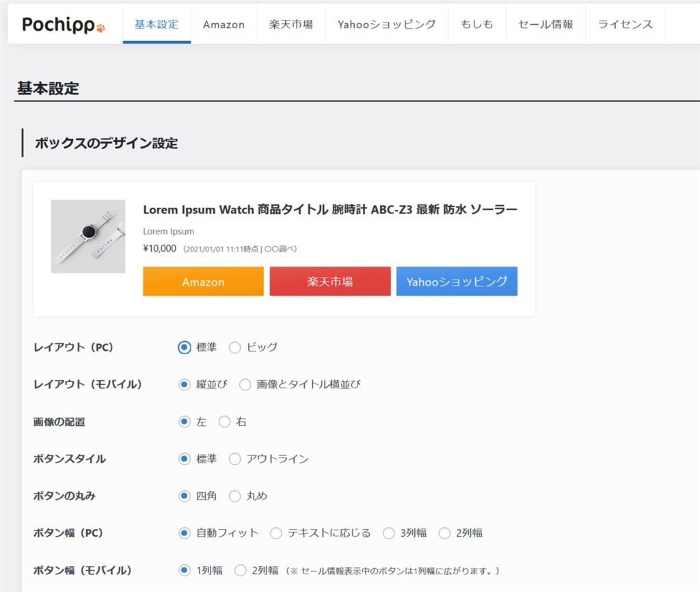Image resolution: width=700 pixels, height=592 pixels.
Task: Switch to the Amazon tab
Action: coord(224,25)
